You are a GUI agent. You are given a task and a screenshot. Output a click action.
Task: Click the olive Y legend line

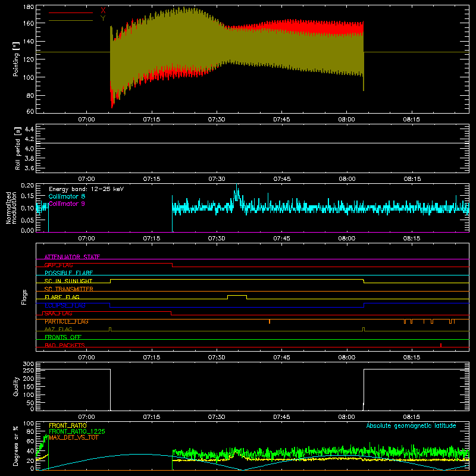coord(71,21)
